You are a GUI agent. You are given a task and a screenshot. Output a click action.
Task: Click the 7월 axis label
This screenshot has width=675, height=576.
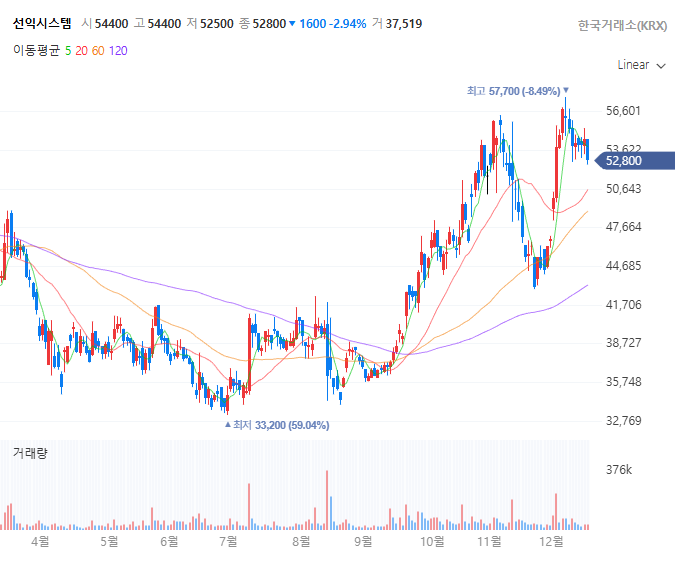tap(228, 541)
